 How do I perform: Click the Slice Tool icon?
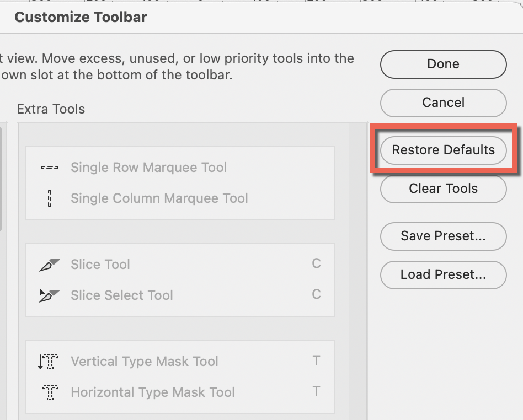(x=49, y=264)
